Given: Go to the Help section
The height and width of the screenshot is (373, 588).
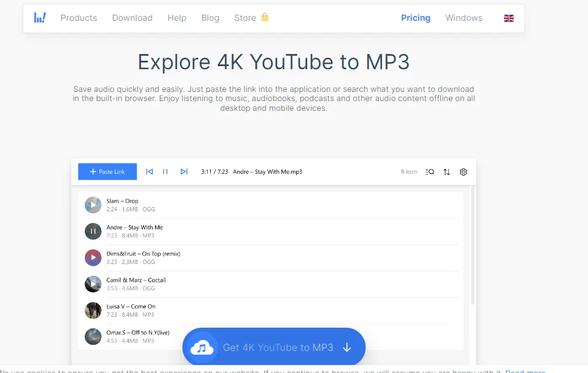Looking at the screenshot, I should click(177, 18).
